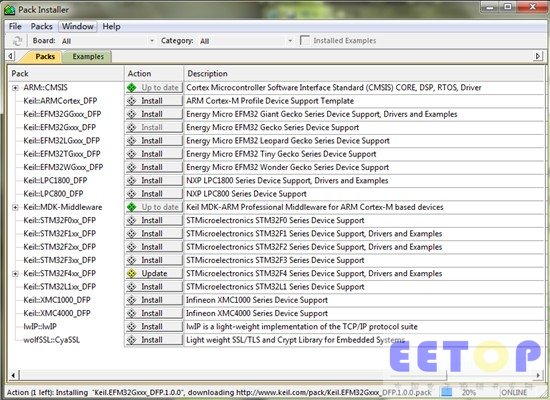Viewport: 550px width, 400px height.
Task: Install the Keil::EFM32LGxxx_DFP pack
Action: pos(154,141)
